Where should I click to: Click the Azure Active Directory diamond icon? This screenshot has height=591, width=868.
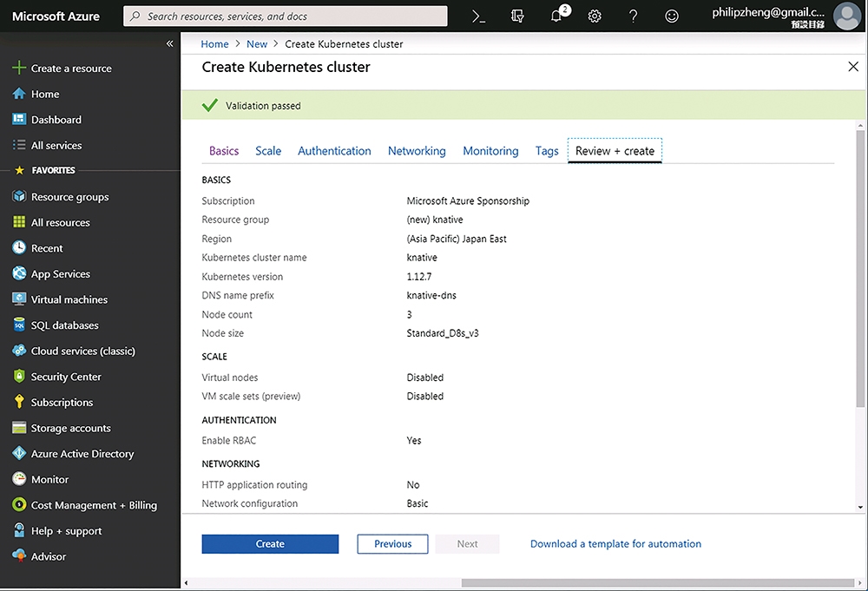point(19,453)
